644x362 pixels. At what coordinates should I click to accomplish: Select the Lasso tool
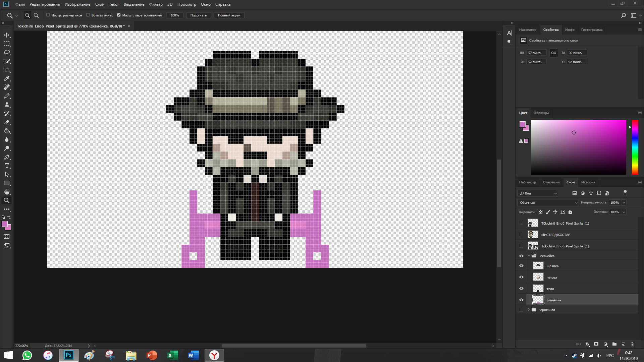pyautogui.click(x=7, y=52)
